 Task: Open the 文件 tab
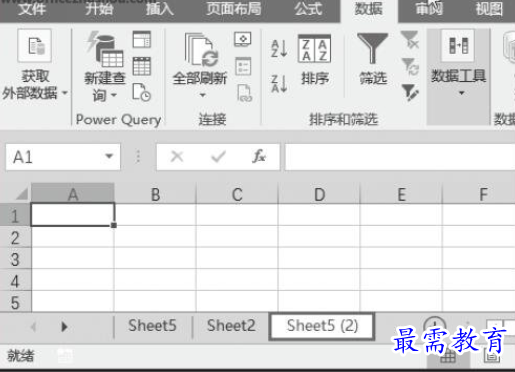[x=32, y=9]
